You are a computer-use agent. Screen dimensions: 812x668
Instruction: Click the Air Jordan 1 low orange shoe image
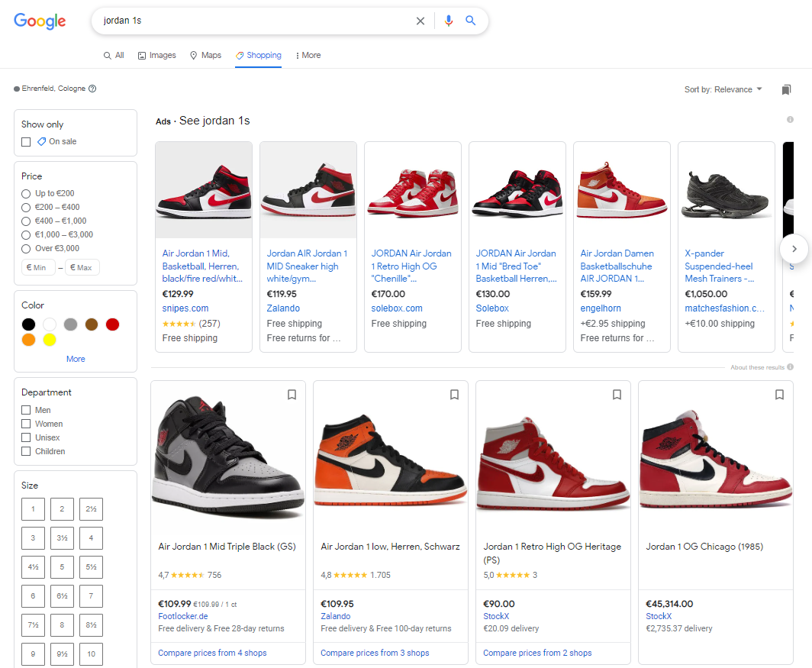pos(391,459)
